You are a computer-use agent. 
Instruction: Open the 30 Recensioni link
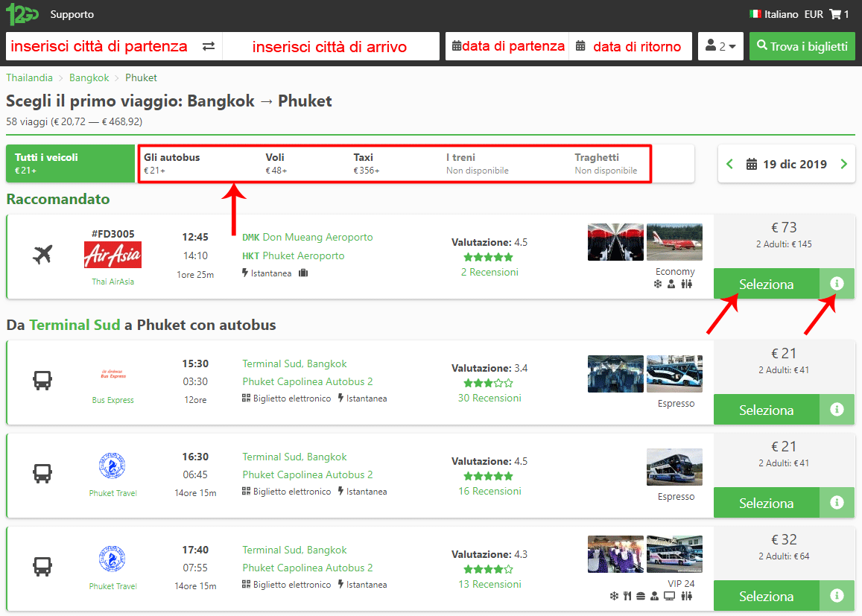coord(489,398)
